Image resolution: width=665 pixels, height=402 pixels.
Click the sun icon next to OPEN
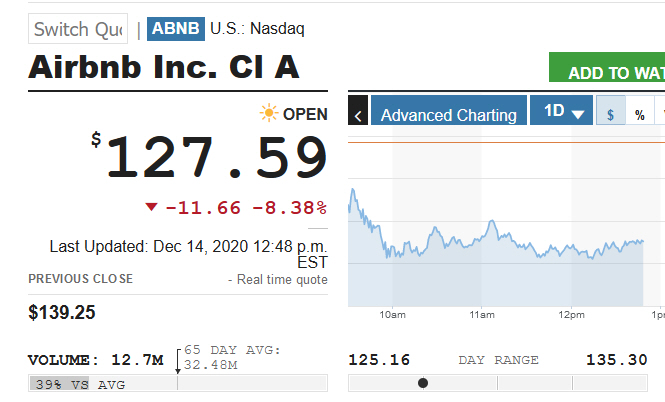268,113
